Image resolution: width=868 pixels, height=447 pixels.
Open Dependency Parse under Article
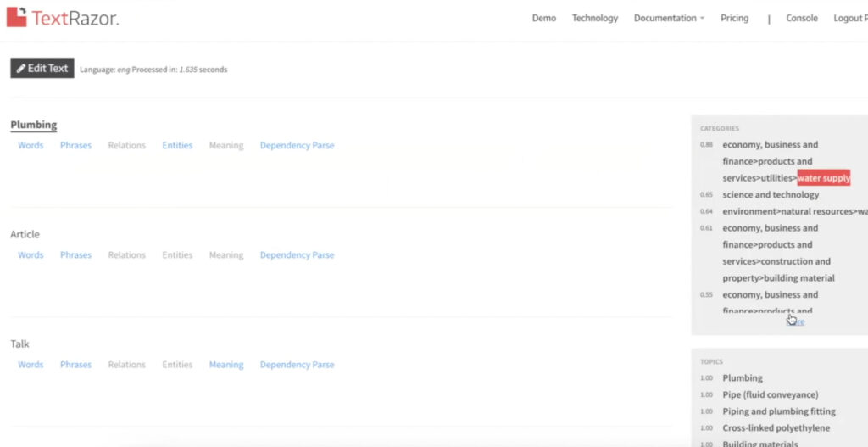pyautogui.click(x=297, y=254)
